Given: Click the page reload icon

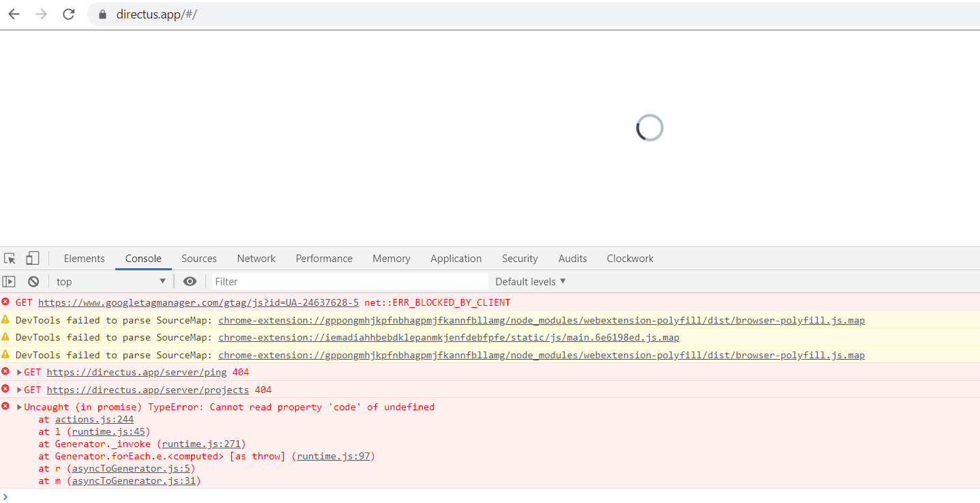Looking at the screenshot, I should tap(68, 14).
